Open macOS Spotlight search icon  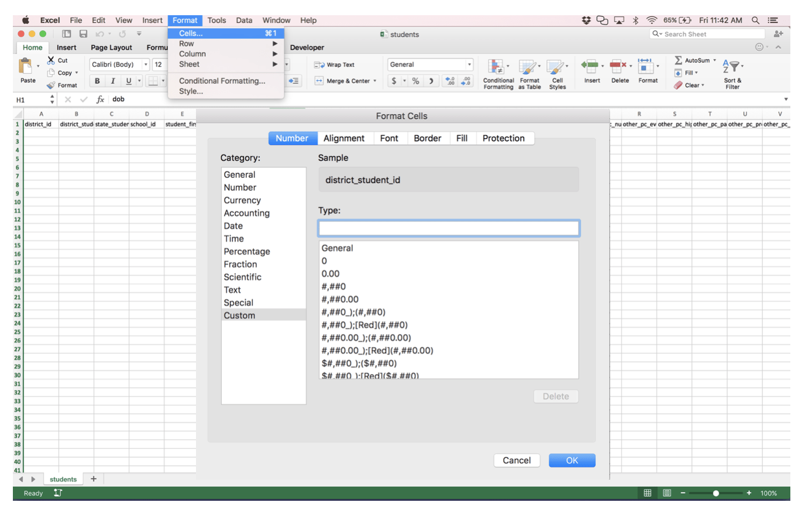tap(756, 20)
